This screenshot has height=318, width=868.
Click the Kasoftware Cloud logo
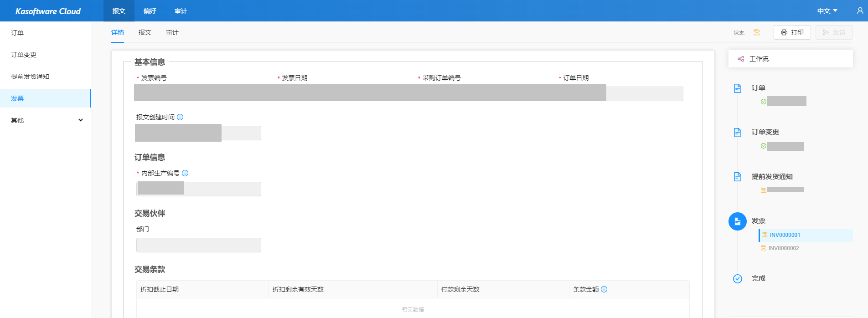tap(48, 11)
